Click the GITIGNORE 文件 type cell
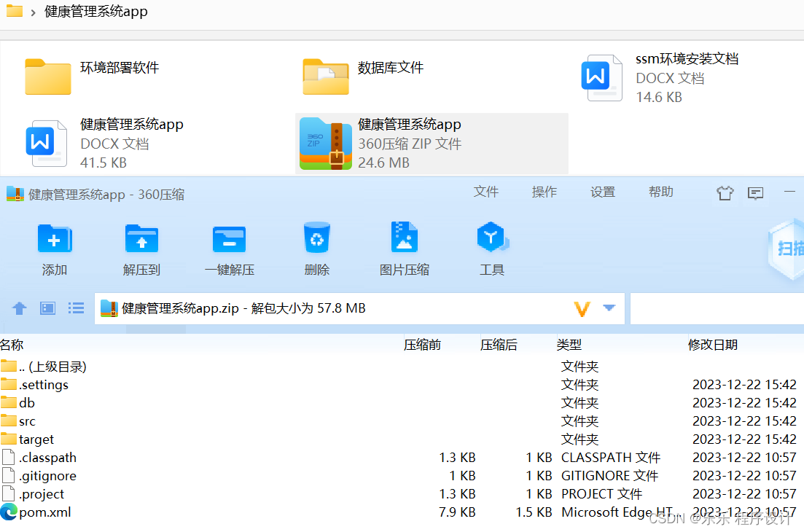 pyautogui.click(x=609, y=476)
